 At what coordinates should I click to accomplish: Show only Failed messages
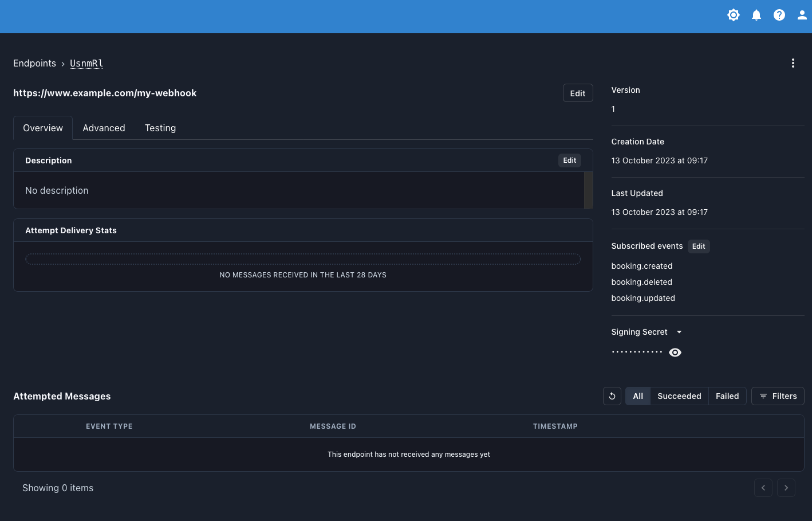(727, 396)
